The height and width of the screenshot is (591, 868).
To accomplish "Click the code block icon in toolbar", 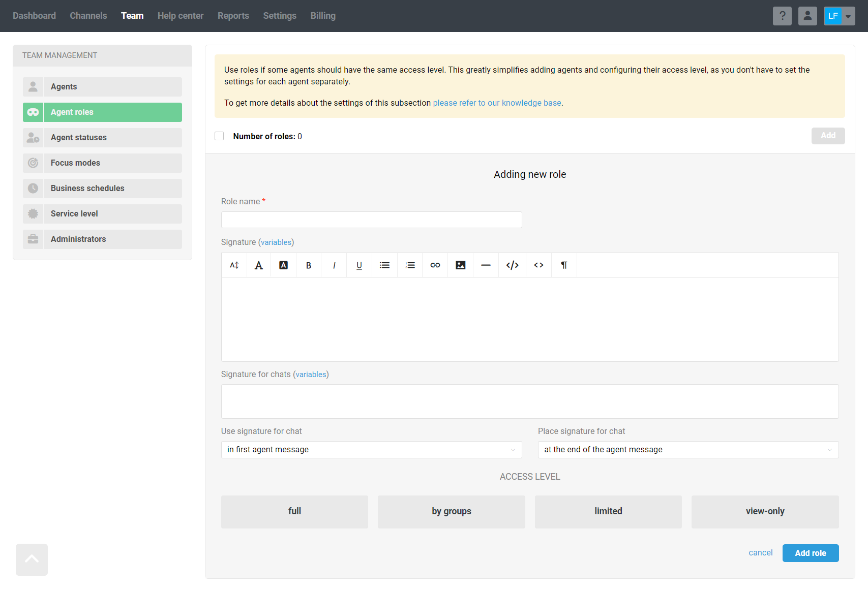I will [513, 265].
